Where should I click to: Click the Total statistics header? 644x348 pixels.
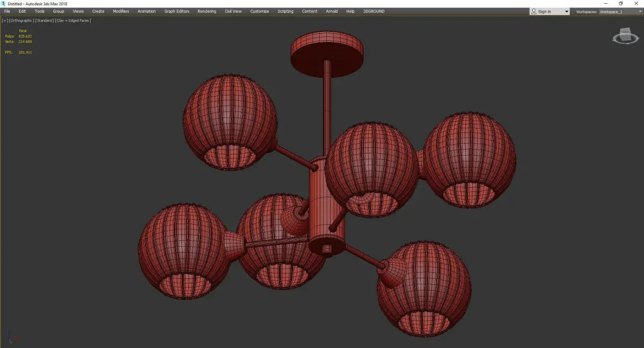(x=23, y=31)
